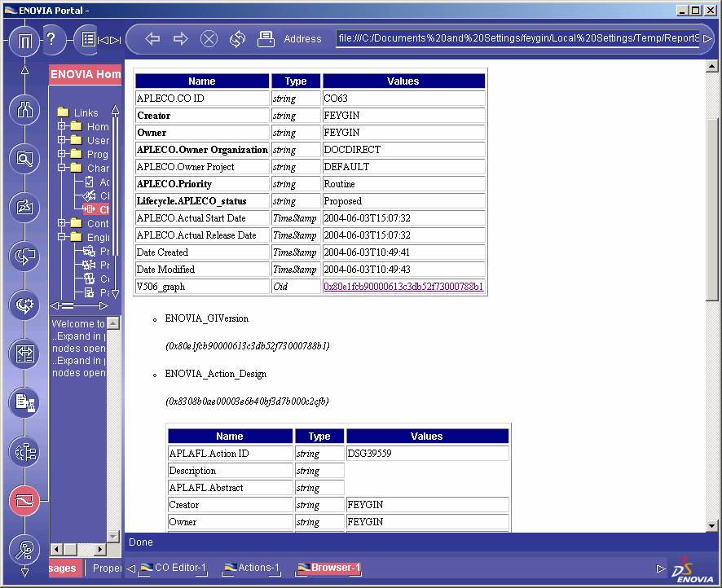Click the arrow right of address field
The height and width of the screenshot is (588, 722).
pyautogui.click(x=707, y=38)
